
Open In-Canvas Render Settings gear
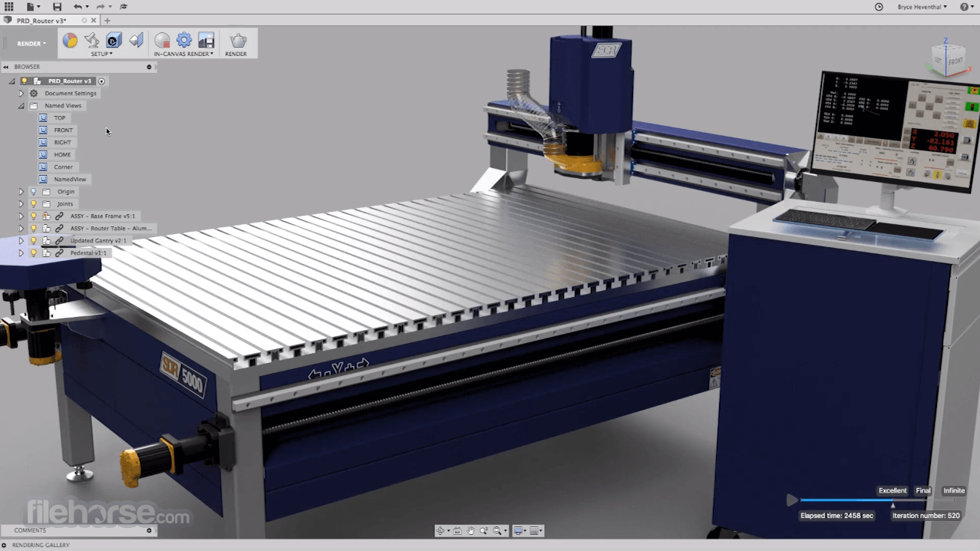point(184,41)
